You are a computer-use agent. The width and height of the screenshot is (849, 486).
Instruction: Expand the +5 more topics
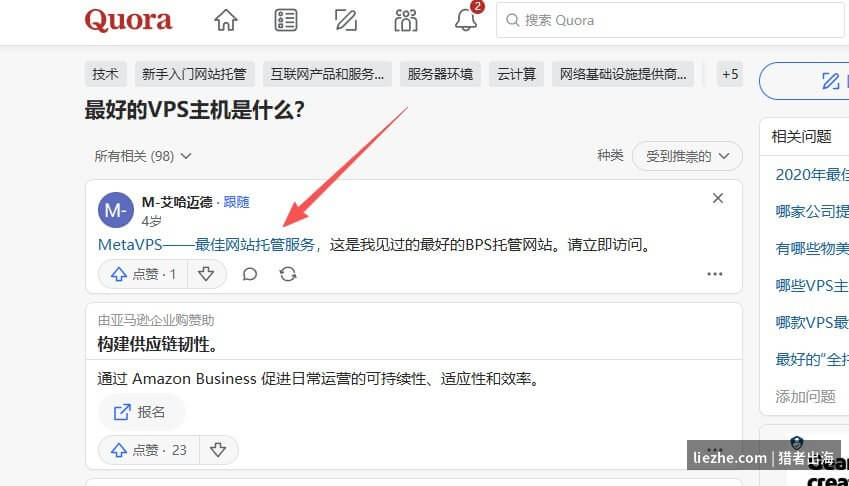click(730, 74)
